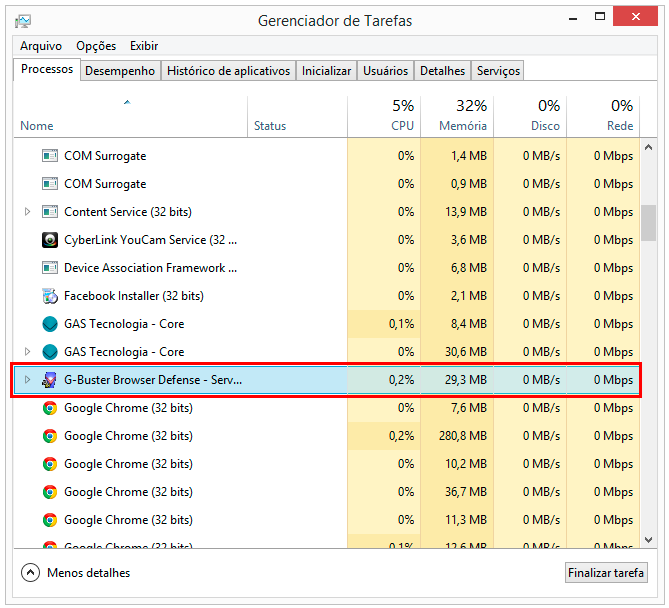
Task: Click the scrollbar down arrow
Action: click(x=649, y=540)
